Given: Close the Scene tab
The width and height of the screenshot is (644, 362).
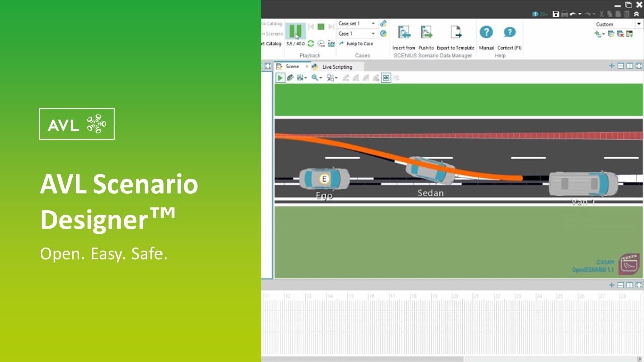Looking at the screenshot, I should click(307, 66).
